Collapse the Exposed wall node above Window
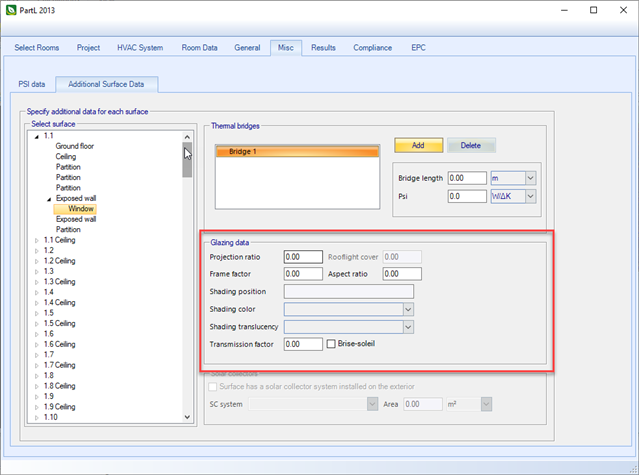 pos(49,199)
